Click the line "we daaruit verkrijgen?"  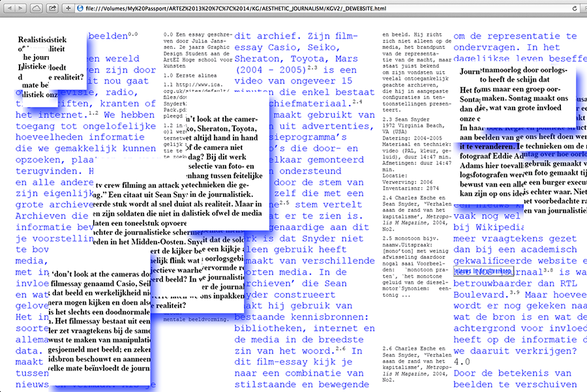click(x=515, y=351)
